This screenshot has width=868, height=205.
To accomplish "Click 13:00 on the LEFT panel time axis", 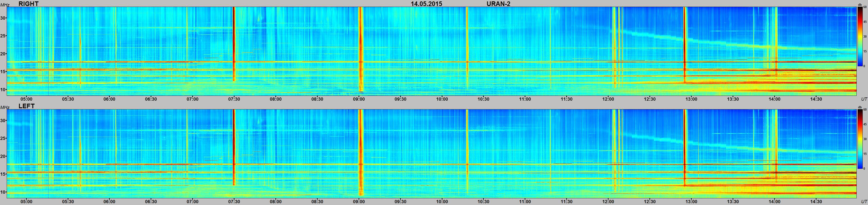I will click(x=691, y=201).
